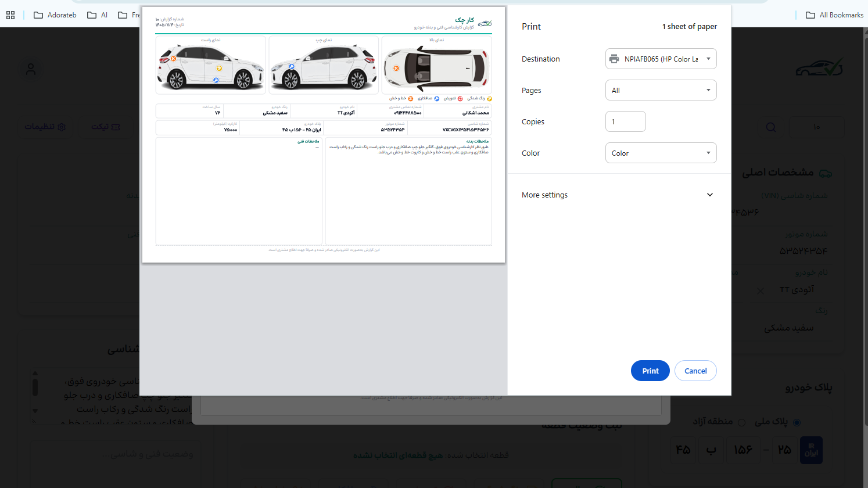
Task: Click the ایران flag badge on the plate
Action: coord(811,450)
